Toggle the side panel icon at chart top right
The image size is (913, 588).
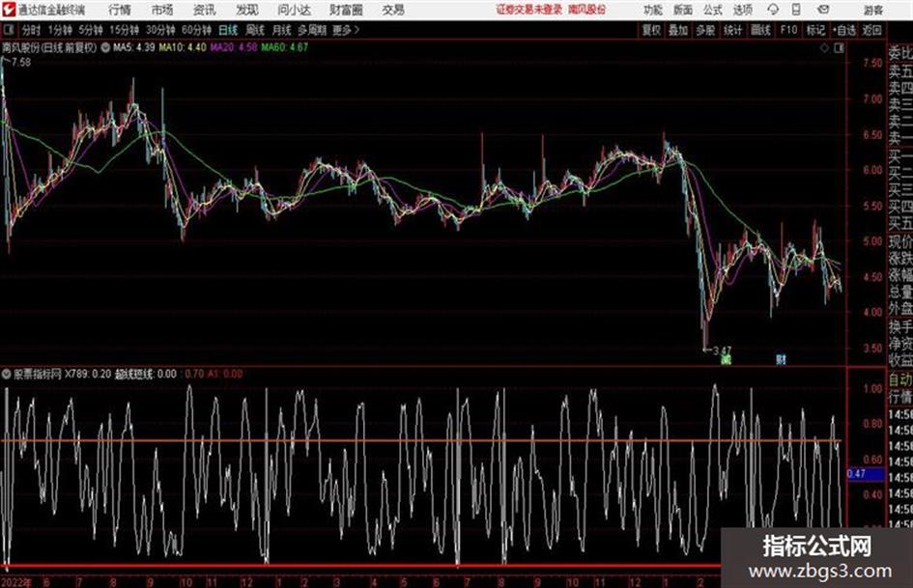(x=839, y=48)
